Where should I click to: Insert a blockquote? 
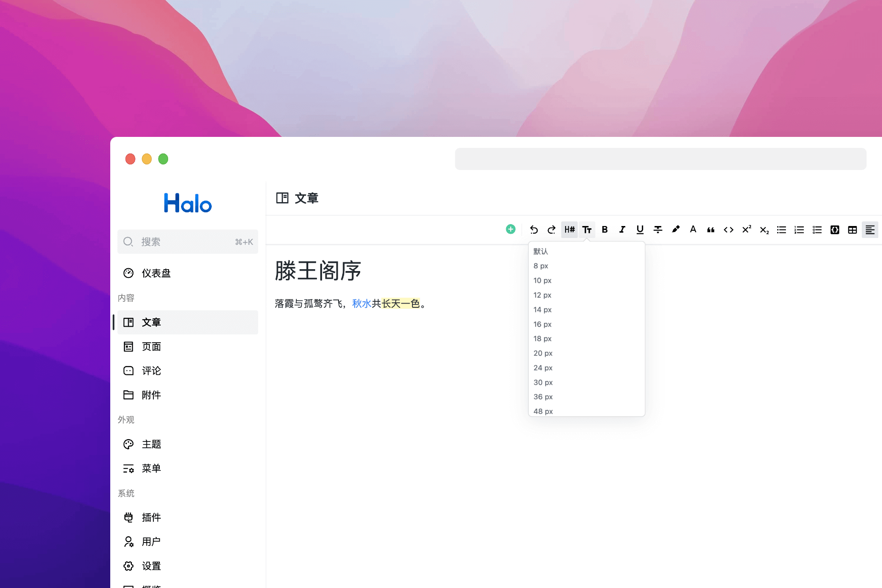tap(711, 230)
